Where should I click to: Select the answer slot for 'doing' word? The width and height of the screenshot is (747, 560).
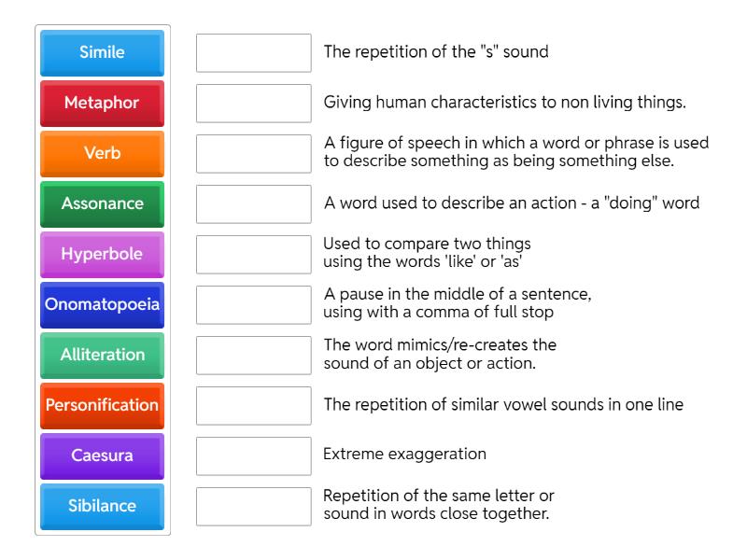(x=254, y=203)
